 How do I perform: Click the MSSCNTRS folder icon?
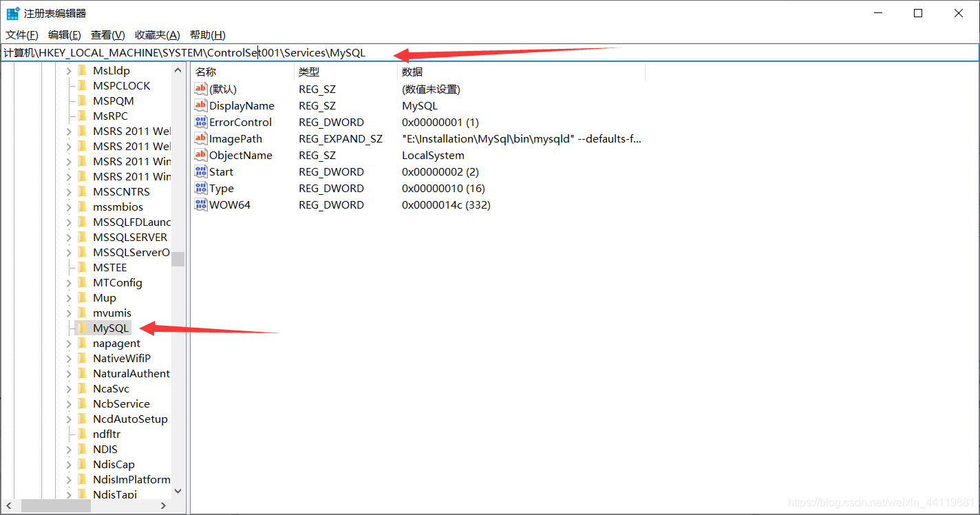pos(82,191)
